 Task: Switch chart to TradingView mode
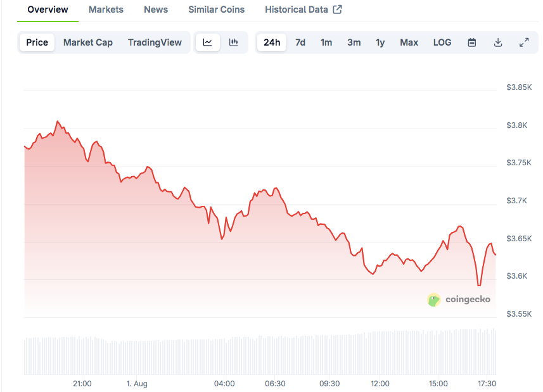click(155, 42)
